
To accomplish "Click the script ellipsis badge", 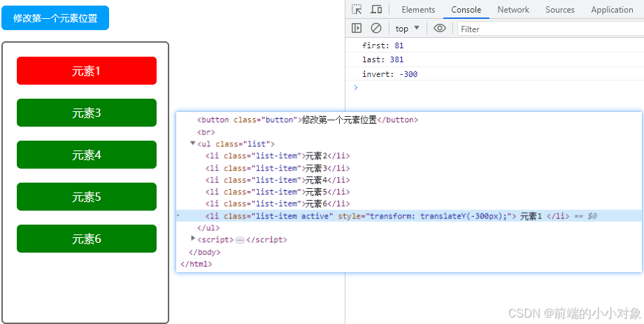I will 240,240.
